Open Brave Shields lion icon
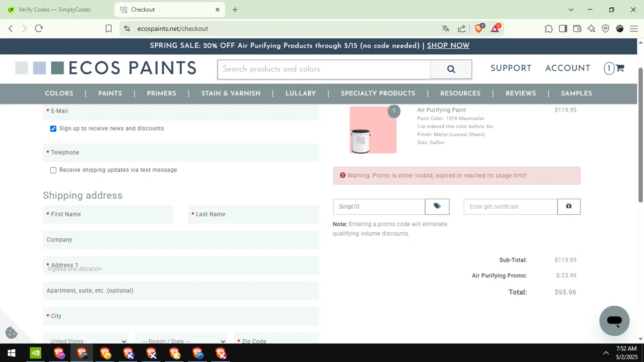 pyautogui.click(x=479, y=28)
